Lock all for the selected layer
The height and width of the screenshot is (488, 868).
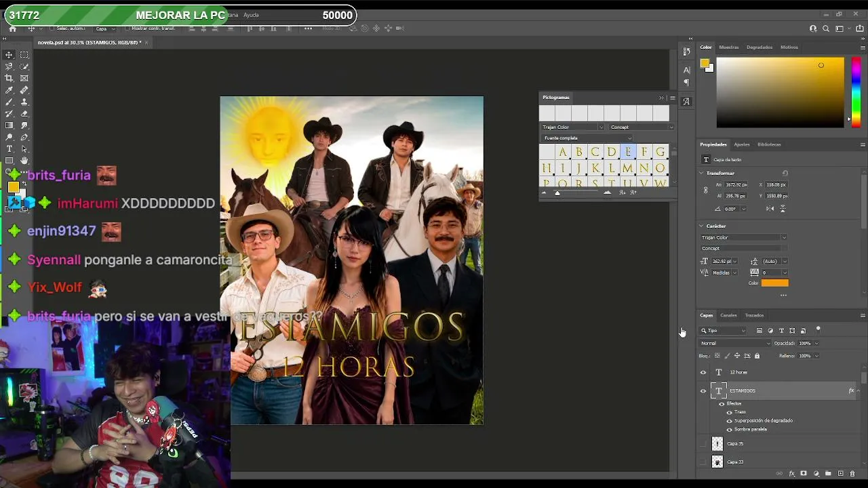tap(757, 356)
